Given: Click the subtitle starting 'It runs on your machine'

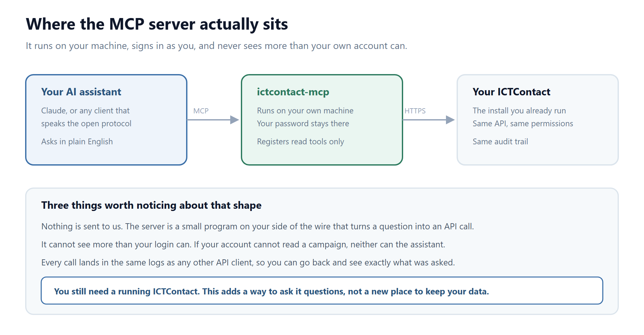Looking at the screenshot, I should [x=216, y=46].
